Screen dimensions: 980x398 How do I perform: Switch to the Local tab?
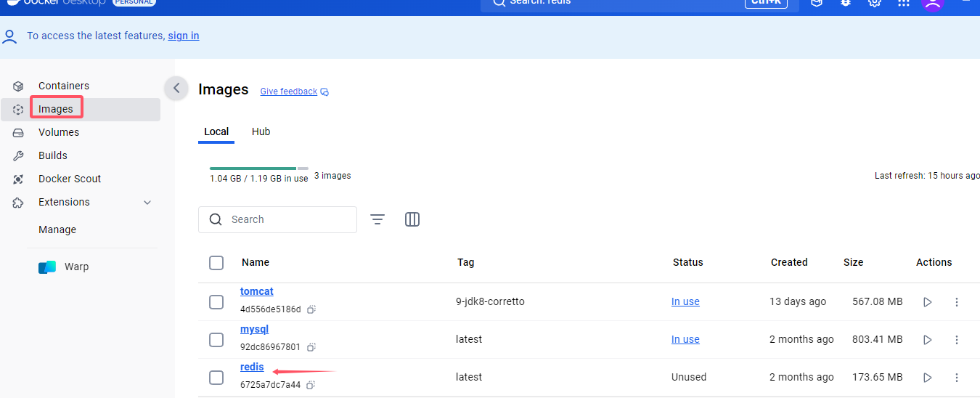(x=216, y=131)
